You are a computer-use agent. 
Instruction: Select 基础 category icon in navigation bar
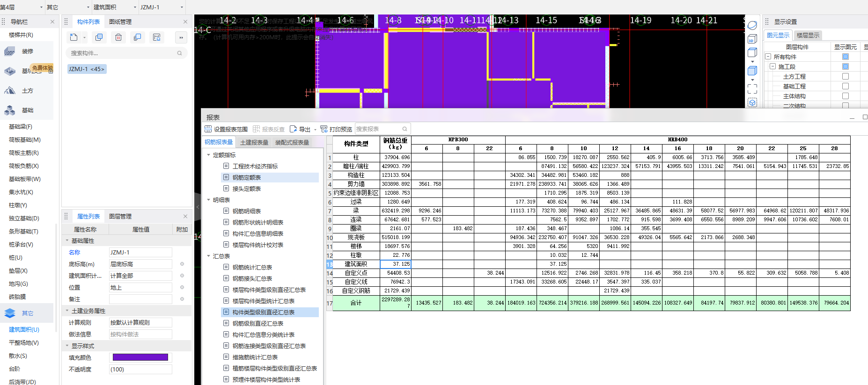click(x=10, y=110)
